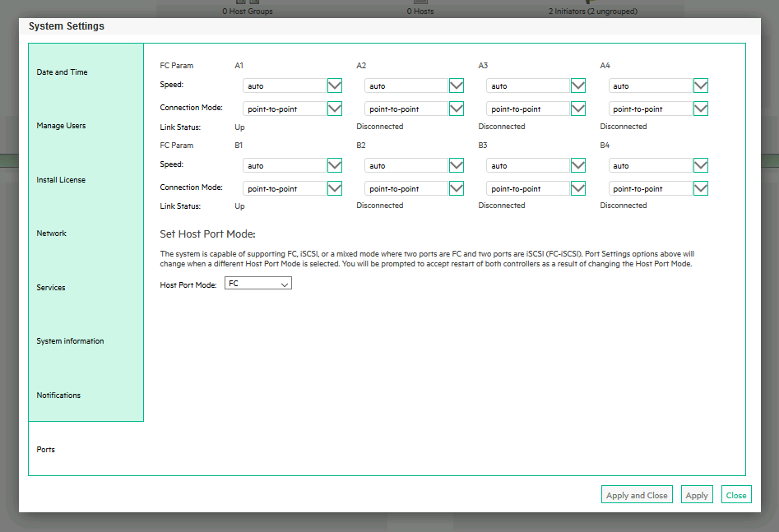Switch to the Notifications tab

(86, 396)
